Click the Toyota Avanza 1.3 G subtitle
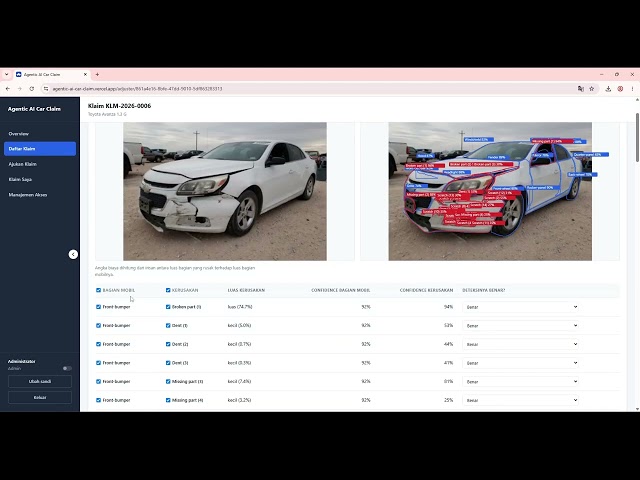 pyautogui.click(x=107, y=114)
